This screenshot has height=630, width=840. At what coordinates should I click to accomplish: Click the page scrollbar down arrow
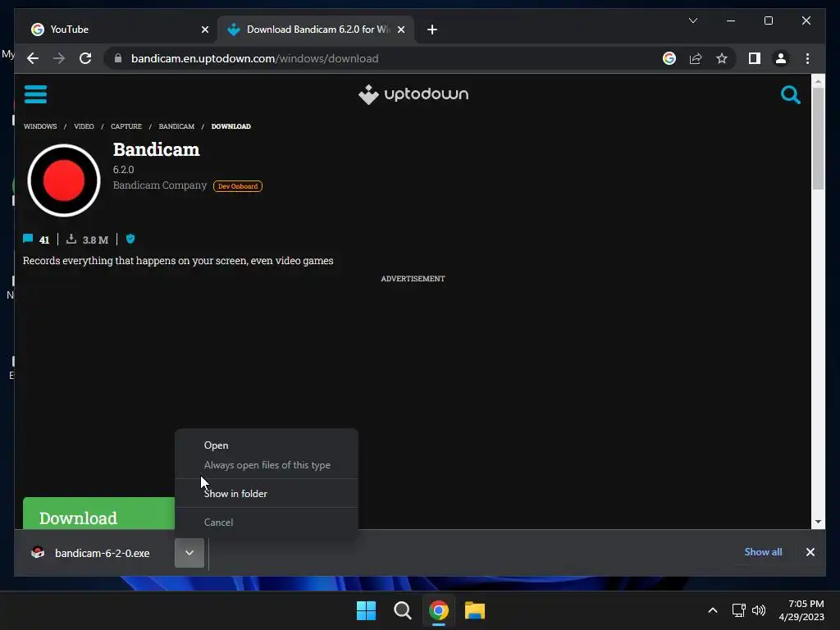[x=818, y=522]
